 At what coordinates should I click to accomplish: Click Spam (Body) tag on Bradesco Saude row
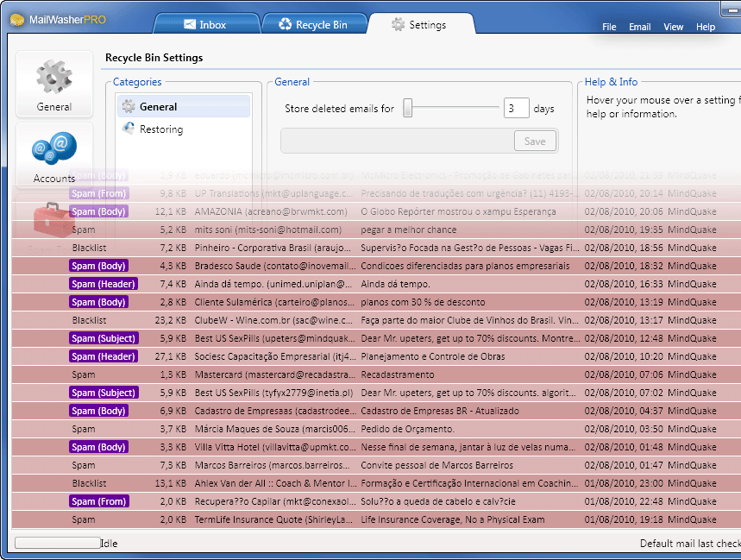[x=98, y=266]
